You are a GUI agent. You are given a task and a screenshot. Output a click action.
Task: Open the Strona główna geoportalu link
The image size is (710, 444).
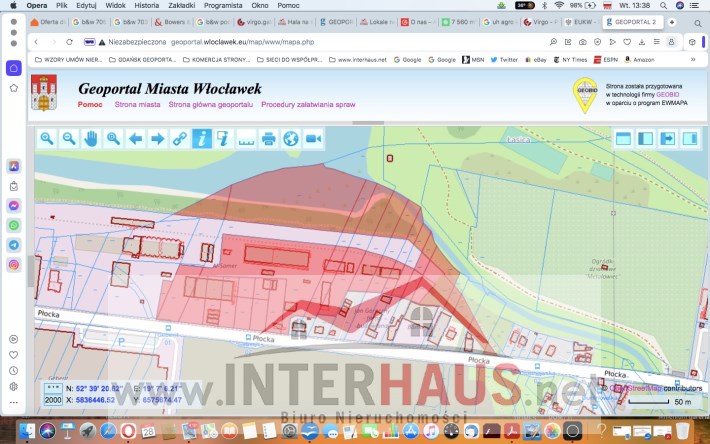[210, 104]
